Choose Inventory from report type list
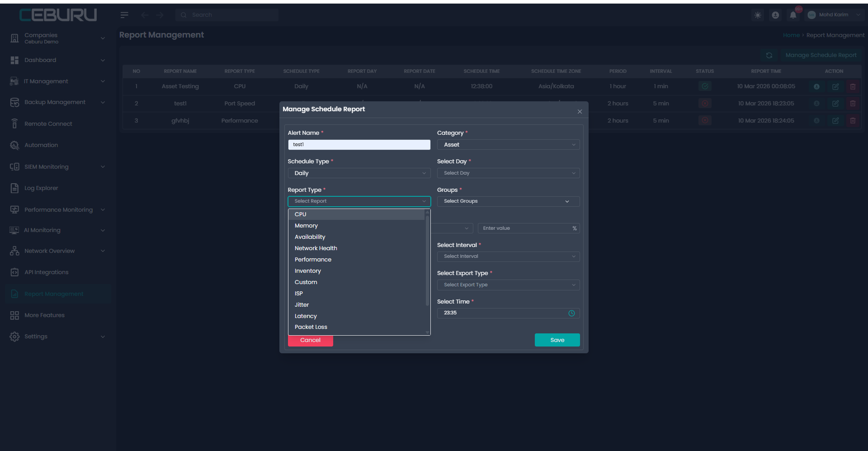Screen dimensions: 868x451 tap(356, 271)
